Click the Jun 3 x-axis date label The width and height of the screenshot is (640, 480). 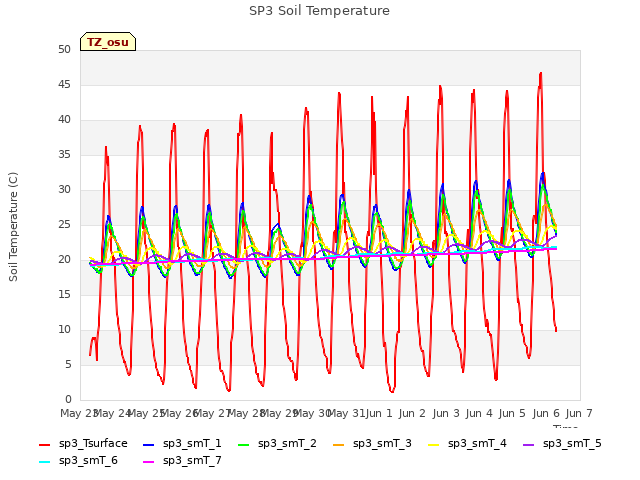[x=446, y=413]
